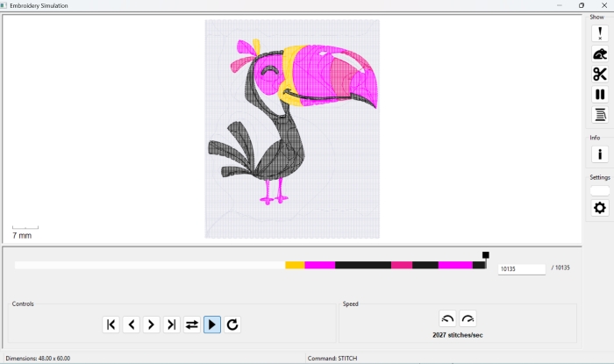Restart the embroidery simulation
The width and height of the screenshot is (614, 364).
232,325
